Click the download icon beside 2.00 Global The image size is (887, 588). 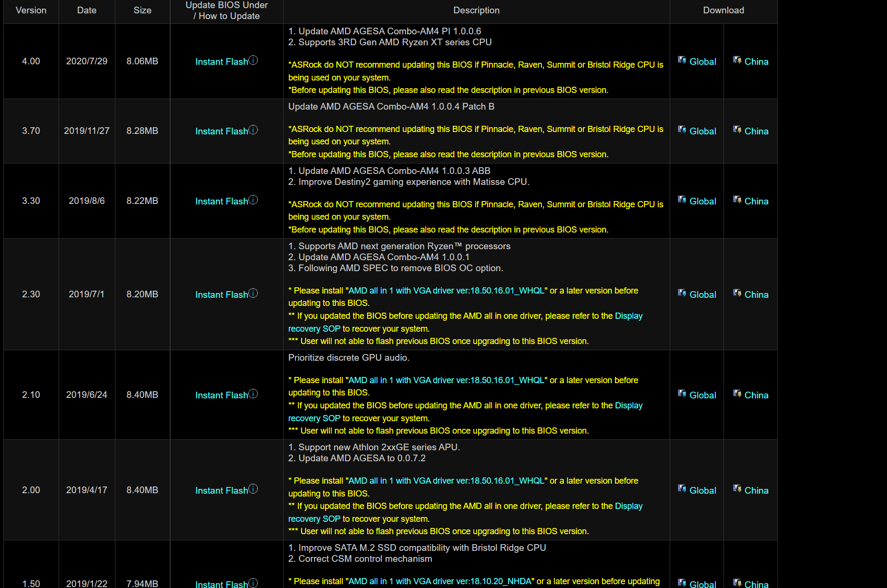click(x=682, y=489)
